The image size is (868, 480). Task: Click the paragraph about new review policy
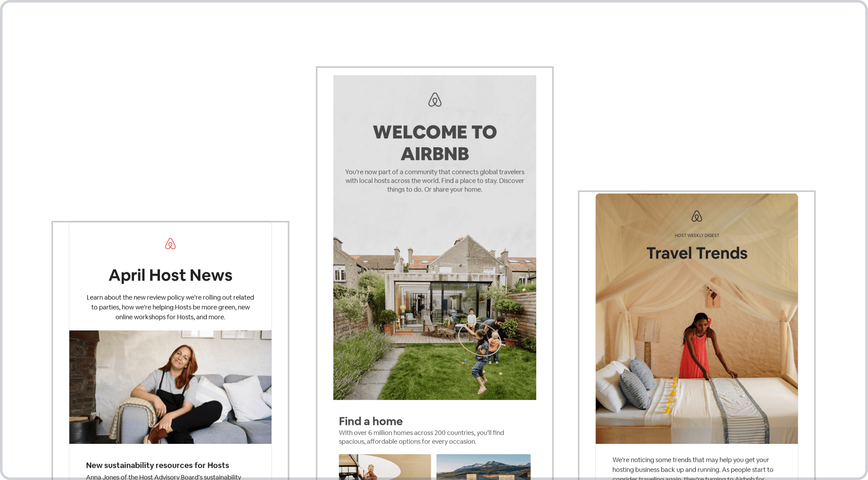[170, 307]
